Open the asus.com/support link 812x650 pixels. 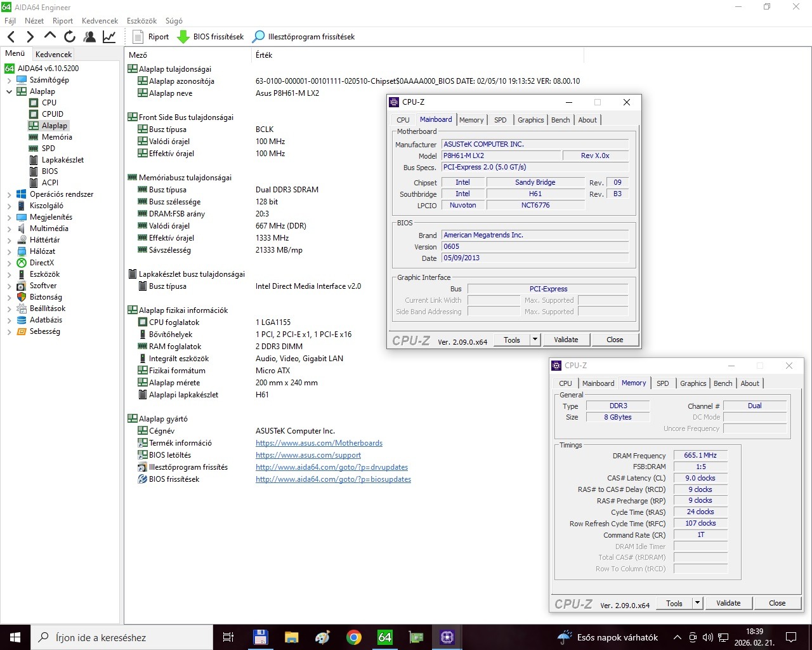coord(308,455)
